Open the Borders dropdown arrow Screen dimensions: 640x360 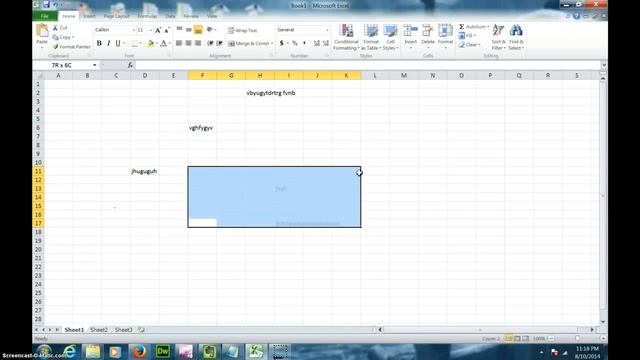(141, 43)
